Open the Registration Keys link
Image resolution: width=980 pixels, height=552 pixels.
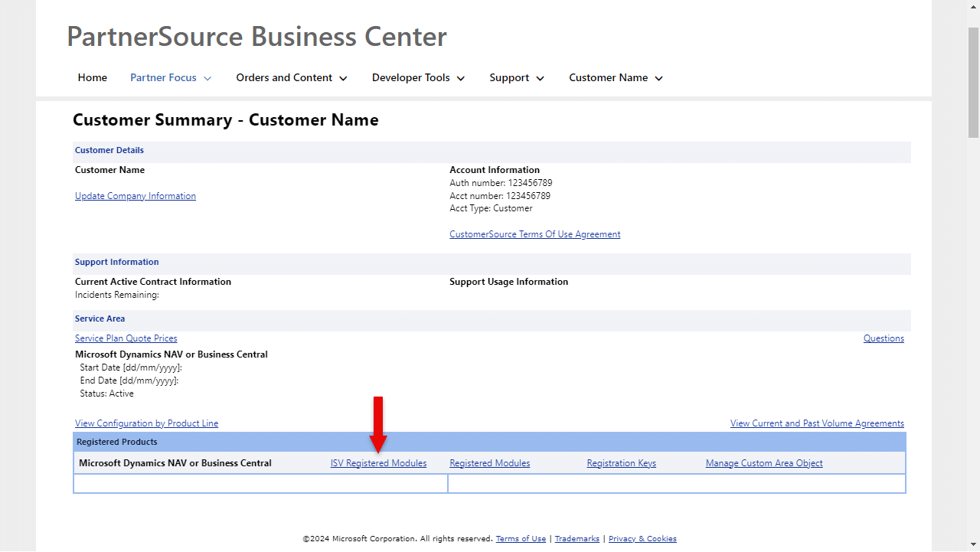point(622,463)
